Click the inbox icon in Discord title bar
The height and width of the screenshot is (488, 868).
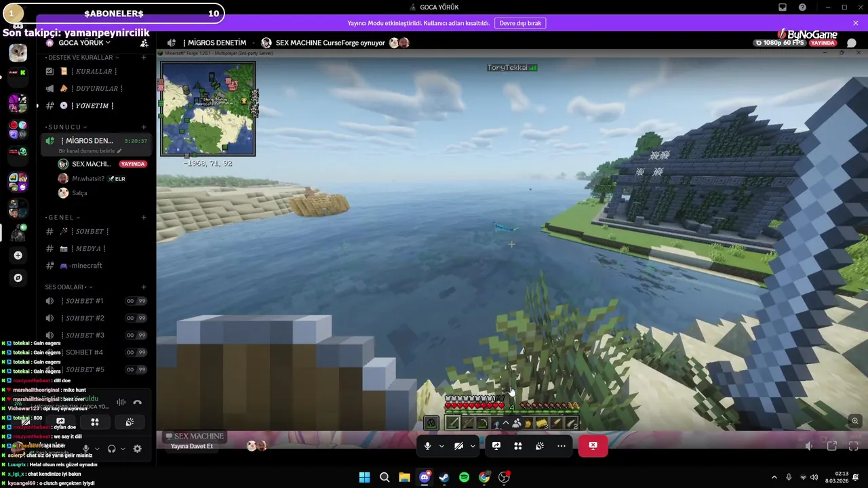pyautogui.click(x=783, y=7)
